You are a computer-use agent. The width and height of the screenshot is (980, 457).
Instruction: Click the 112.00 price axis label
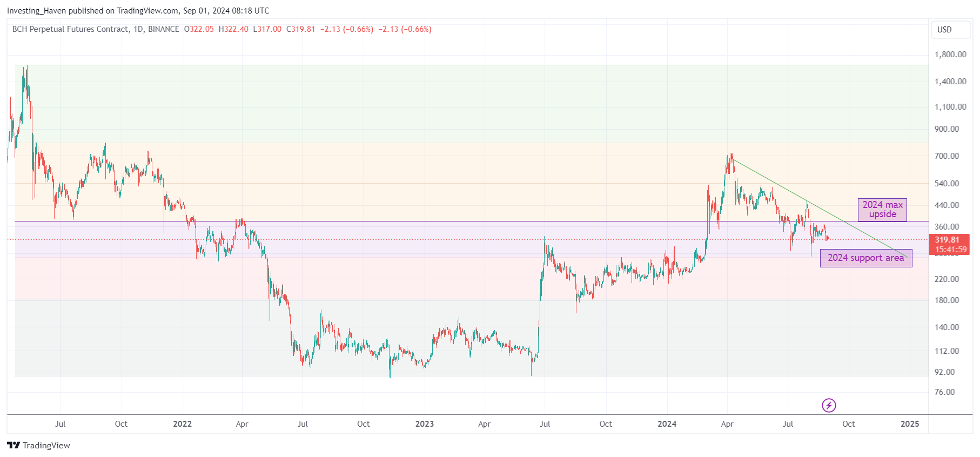coord(947,351)
